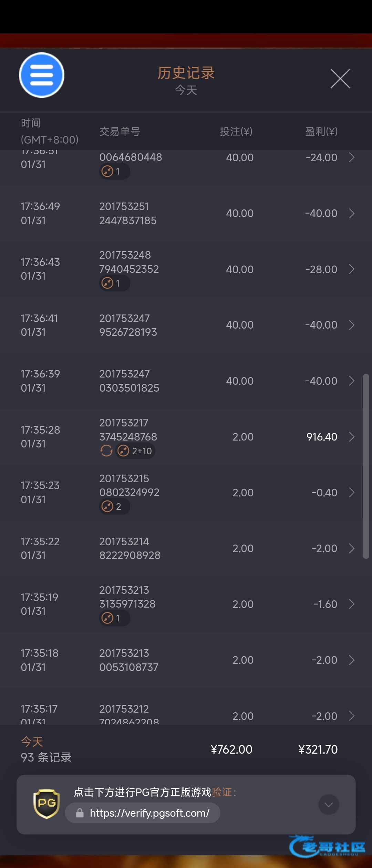Expand details for the 916.40 profit record
Image resolution: width=372 pixels, height=868 pixels.
352,437
